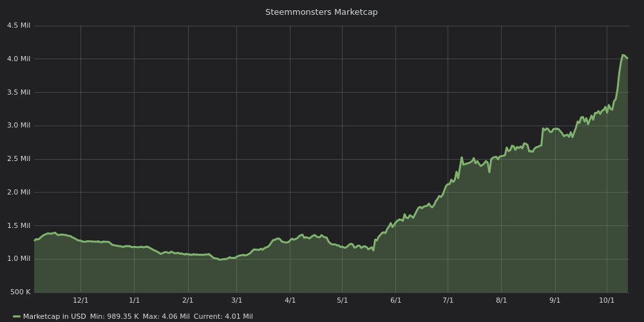Click the 9/1 x-axis date label
644x322 pixels.
[x=555, y=300]
